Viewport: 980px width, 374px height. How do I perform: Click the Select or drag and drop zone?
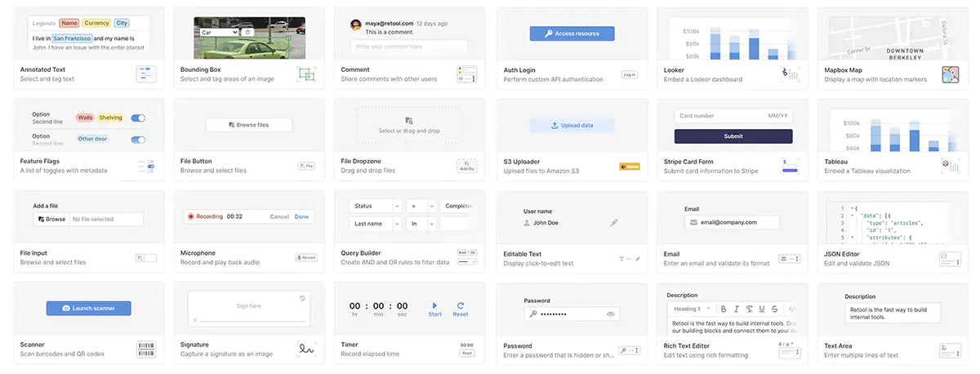(409, 125)
